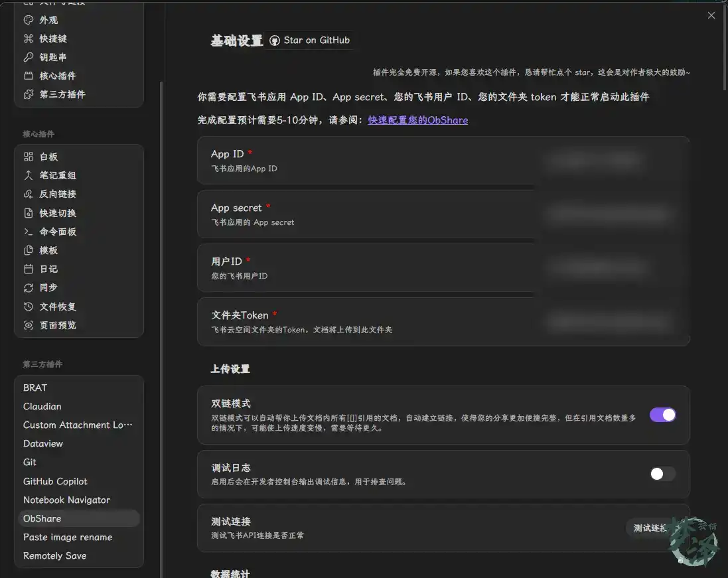728x578 pixels.
Task: Open Remotely Save plugin settings
Action: pyautogui.click(x=79, y=555)
